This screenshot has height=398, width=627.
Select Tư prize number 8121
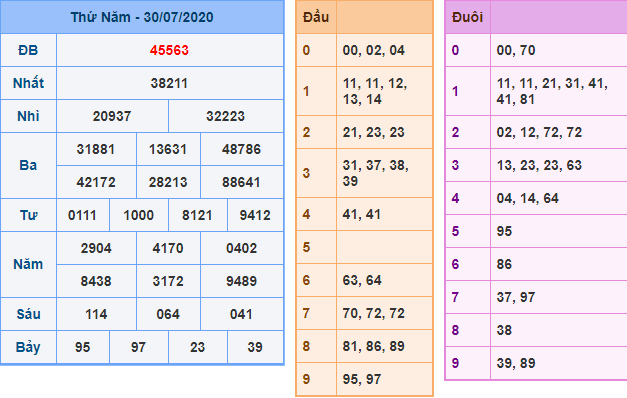[x=197, y=216]
